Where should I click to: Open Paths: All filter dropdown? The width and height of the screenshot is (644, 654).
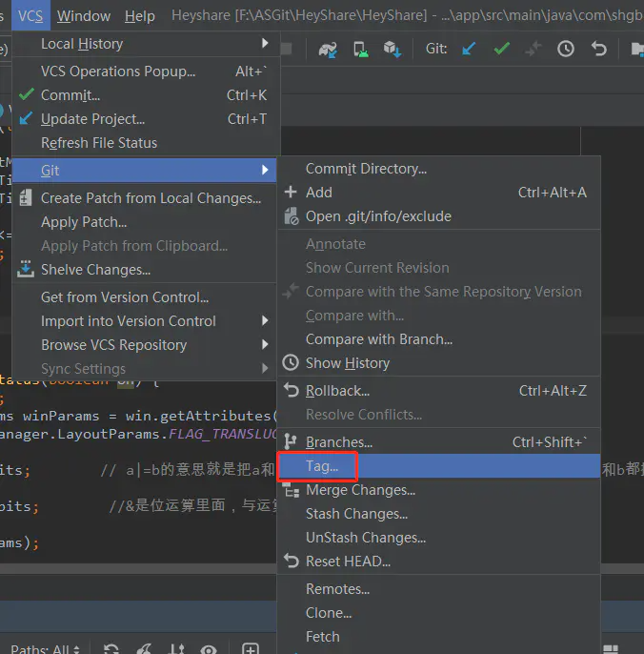point(45,648)
